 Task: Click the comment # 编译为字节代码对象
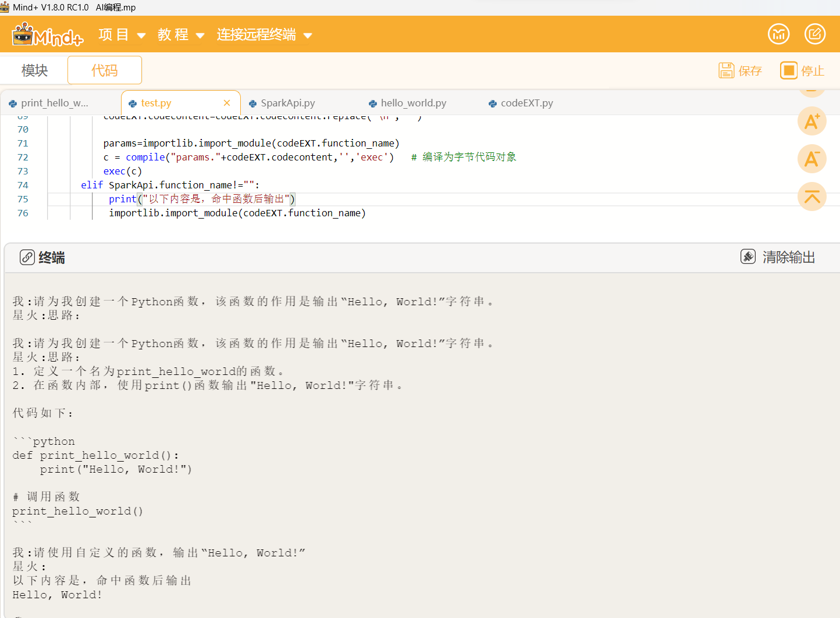click(x=464, y=157)
